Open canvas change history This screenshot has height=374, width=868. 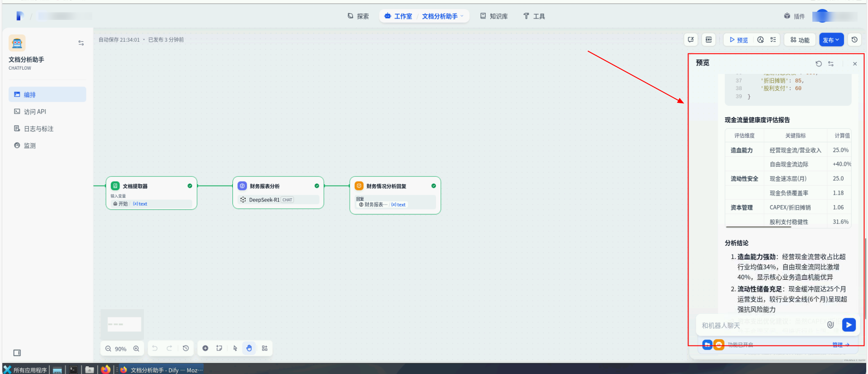click(185, 348)
